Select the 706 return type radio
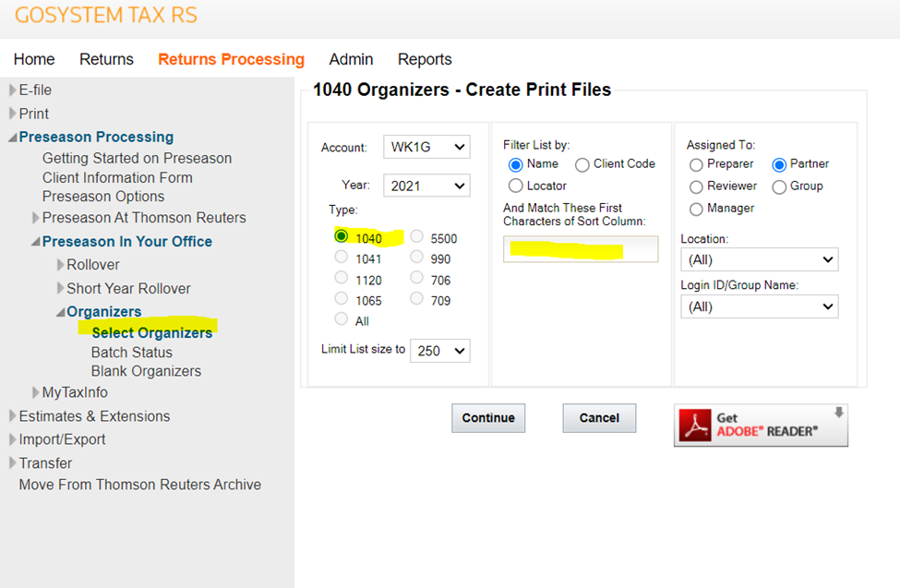This screenshot has height=588, width=900. pos(416,277)
